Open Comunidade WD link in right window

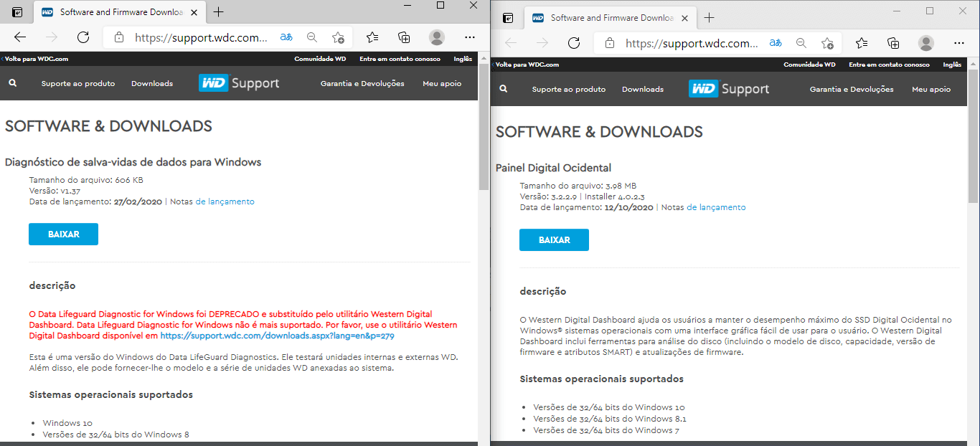pos(809,65)
